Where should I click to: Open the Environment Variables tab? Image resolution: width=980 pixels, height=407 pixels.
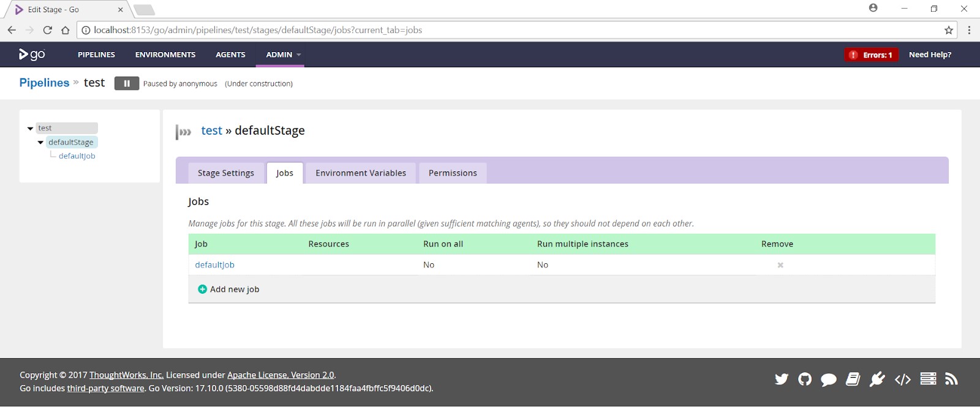361,173
